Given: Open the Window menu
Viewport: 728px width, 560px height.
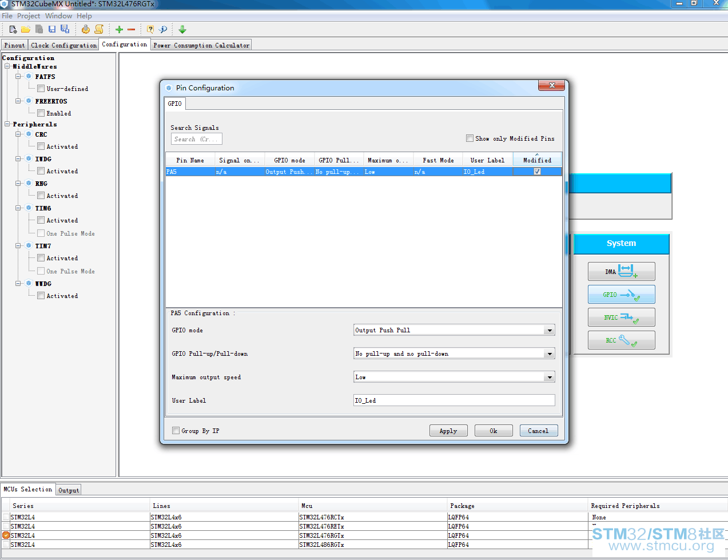Looking at the screenshot, I should 59,16.
